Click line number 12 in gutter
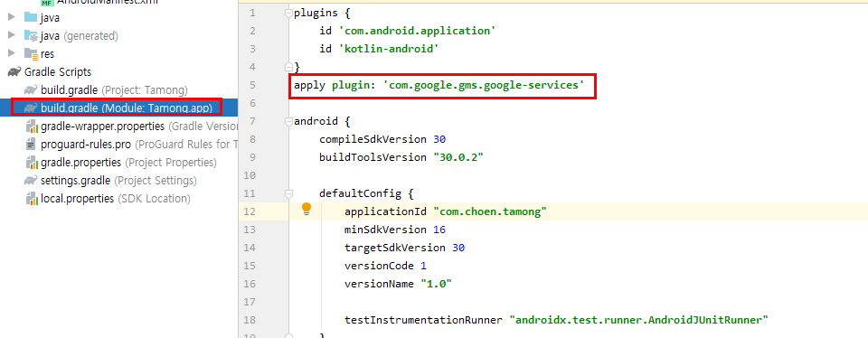The height and width of the screenshot is (338, 868). (250, 211)
